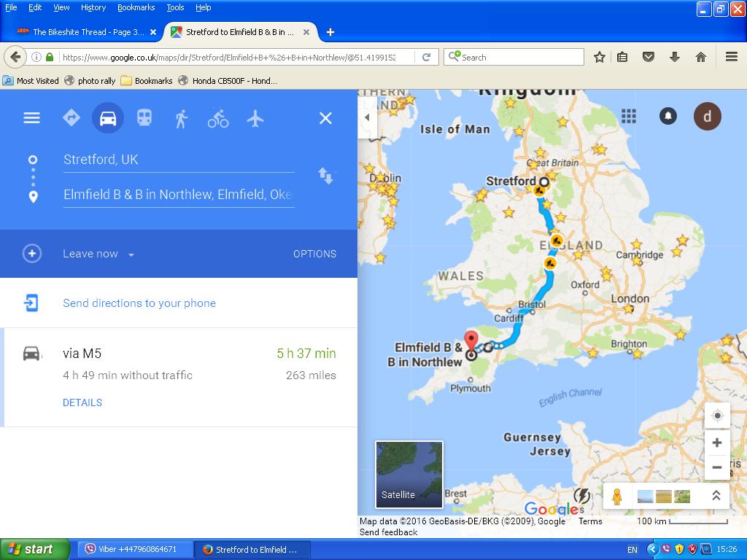747x560 pixels.
Task: Zoom in on the map
Action: click(717, 443)
